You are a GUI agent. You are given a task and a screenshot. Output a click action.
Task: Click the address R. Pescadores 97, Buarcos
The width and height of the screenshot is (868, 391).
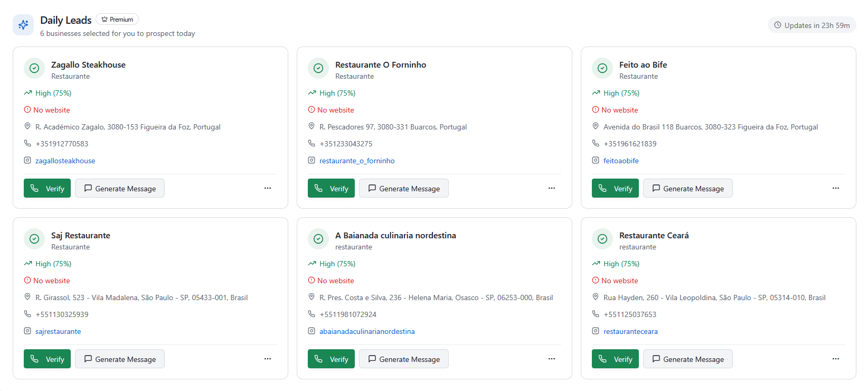click(x=393, y=127)
